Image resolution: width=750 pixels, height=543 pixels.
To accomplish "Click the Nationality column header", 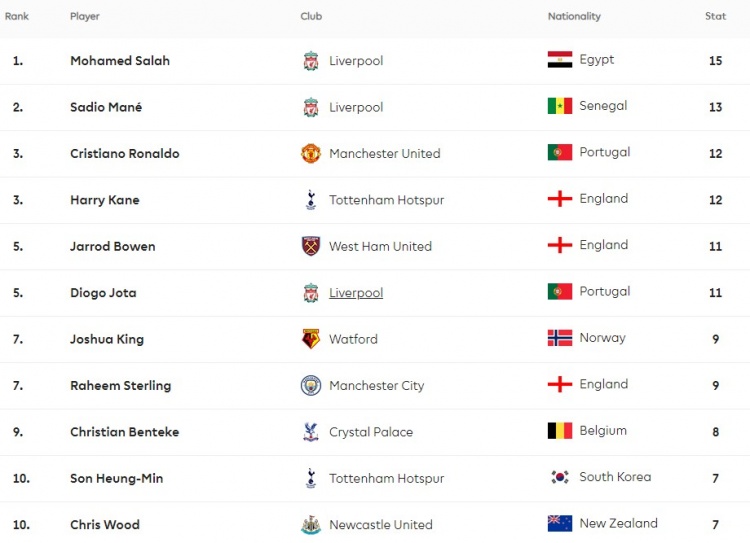I will [x=574, y=16].
